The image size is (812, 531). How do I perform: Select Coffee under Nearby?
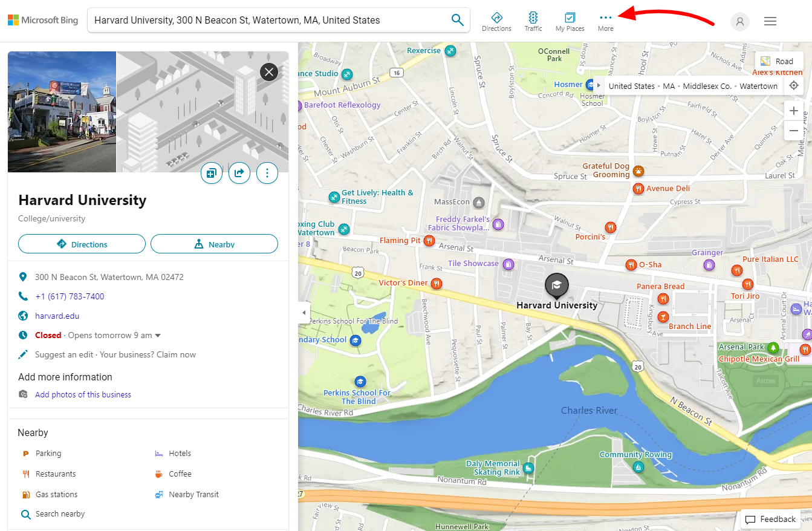(x=180, y=474)
